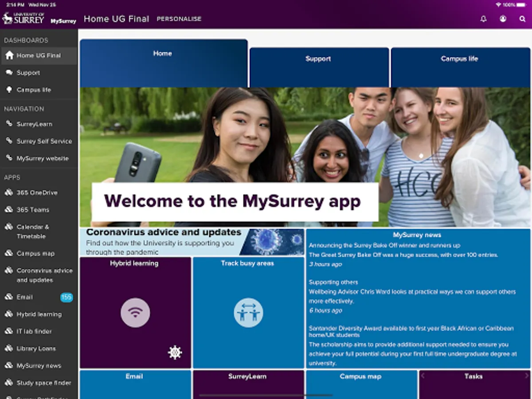Image resolution: width=532 pixels, height=399 pixels.
Task: Switch to the Home tab
Action: coord(164,63)
